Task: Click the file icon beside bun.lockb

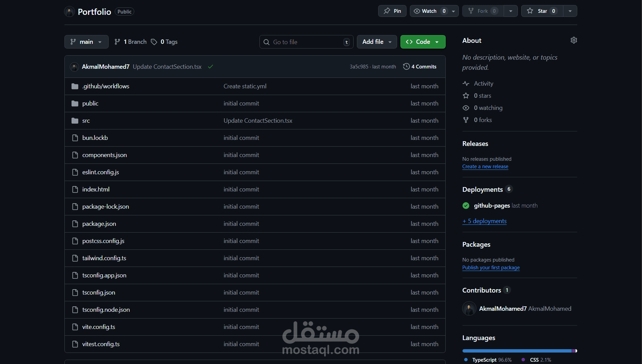Action: click(x=75, y=138)
